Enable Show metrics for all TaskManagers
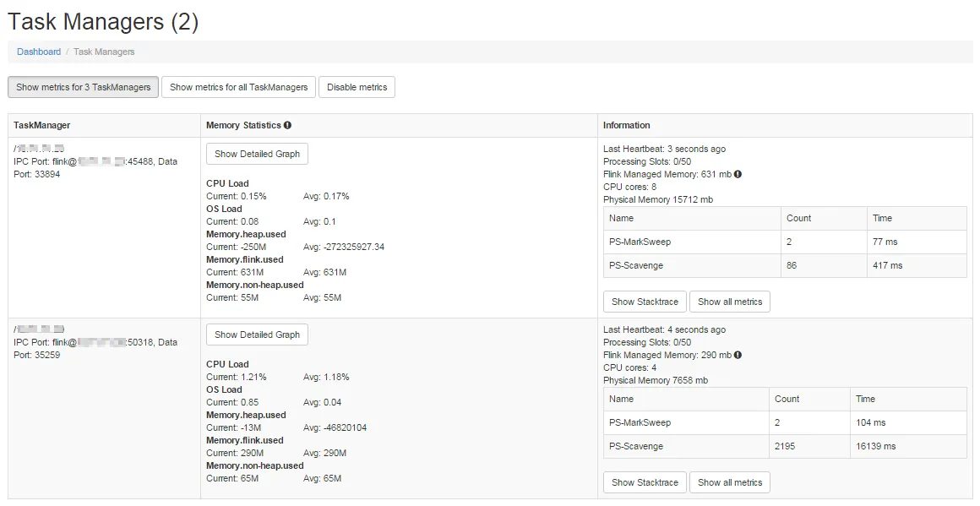The width and height of the screenshot is (980, 506). (x=239, y=87)
